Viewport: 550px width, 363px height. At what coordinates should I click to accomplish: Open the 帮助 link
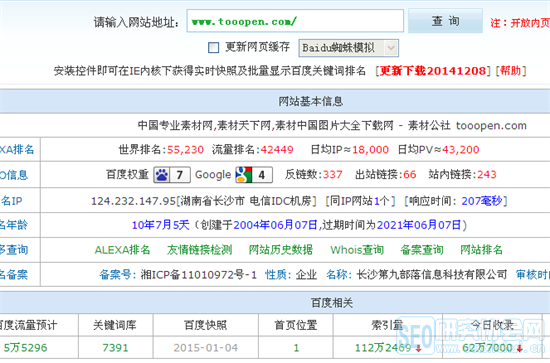pyautogui.click(x=511, y=71)
